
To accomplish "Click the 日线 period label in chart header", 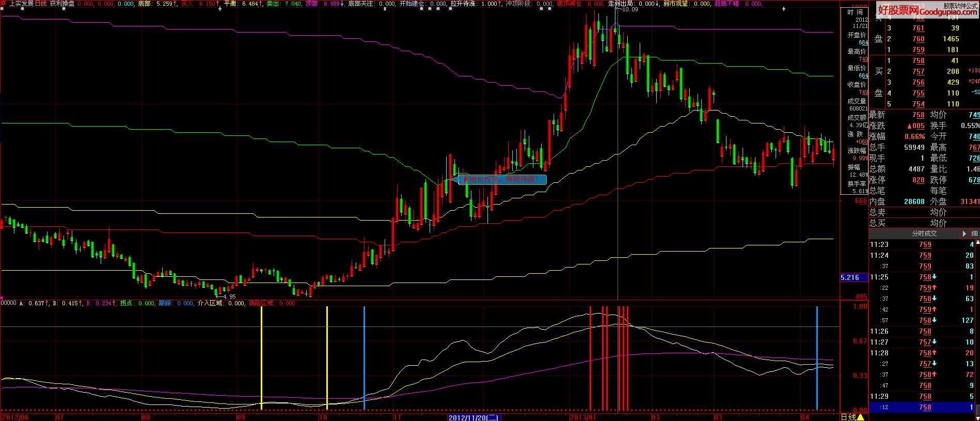I will click(x=42, y=4).
